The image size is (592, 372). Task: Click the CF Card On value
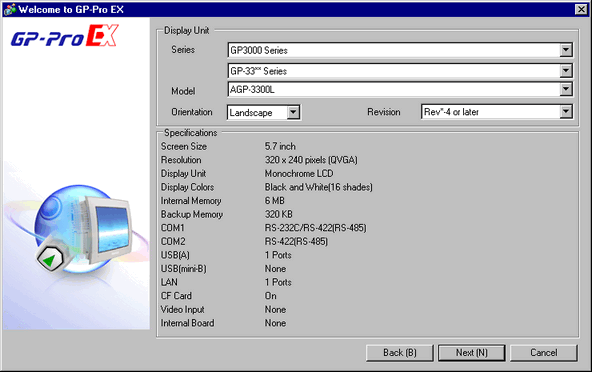coord(270,296)
